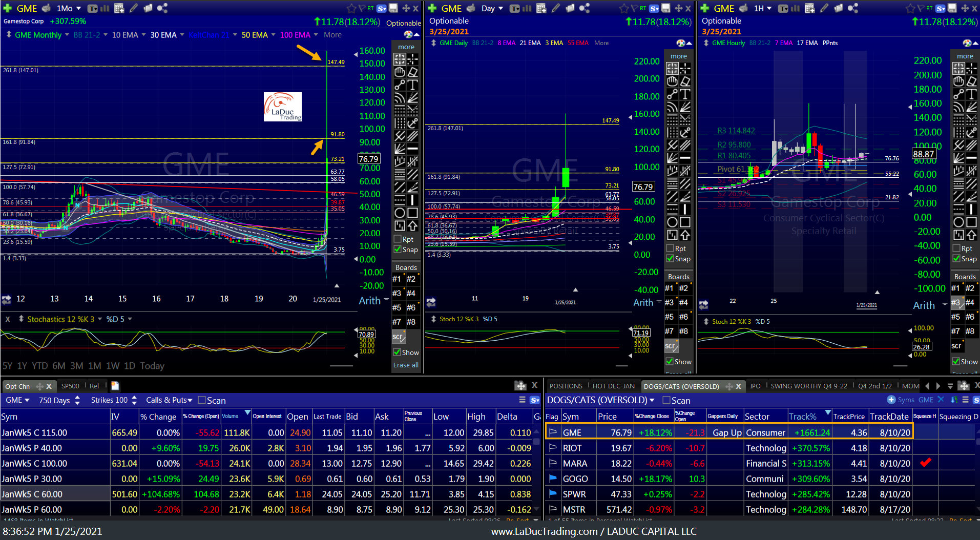Toggle the Snap checkbox in the monthly palette
This screenshot has height=540, width=980.
[398, 250]
